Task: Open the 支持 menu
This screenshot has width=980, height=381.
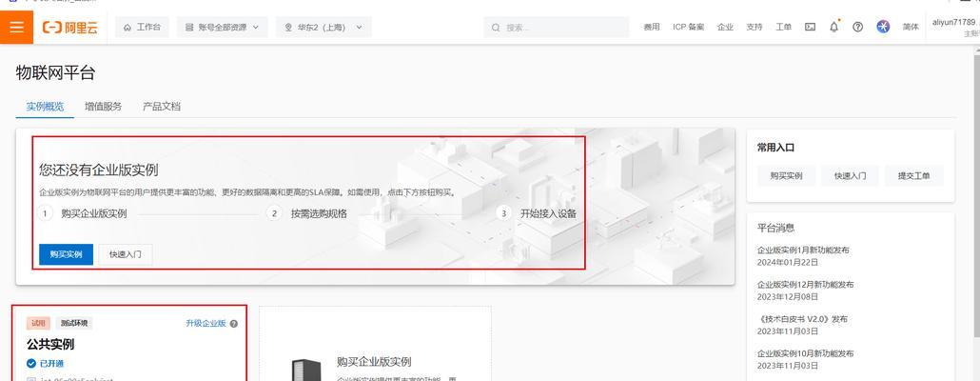Action: coord(755,27)
